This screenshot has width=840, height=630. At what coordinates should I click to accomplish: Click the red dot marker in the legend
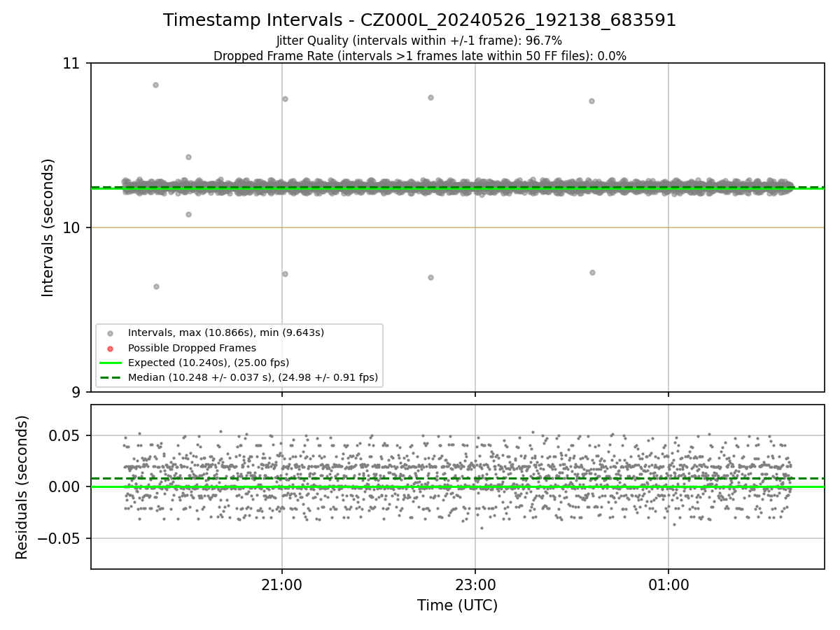110,348
